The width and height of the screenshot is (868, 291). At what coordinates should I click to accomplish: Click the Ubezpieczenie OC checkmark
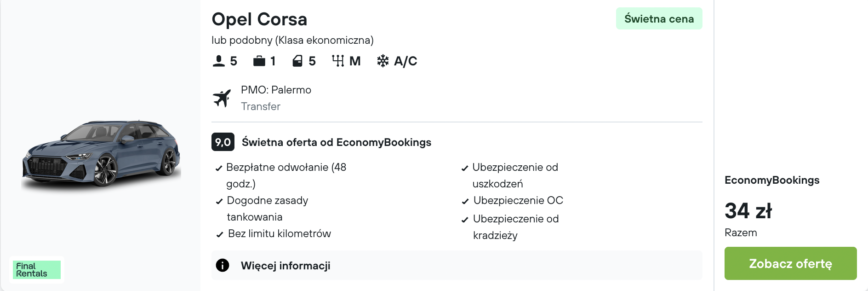[465, 202]
